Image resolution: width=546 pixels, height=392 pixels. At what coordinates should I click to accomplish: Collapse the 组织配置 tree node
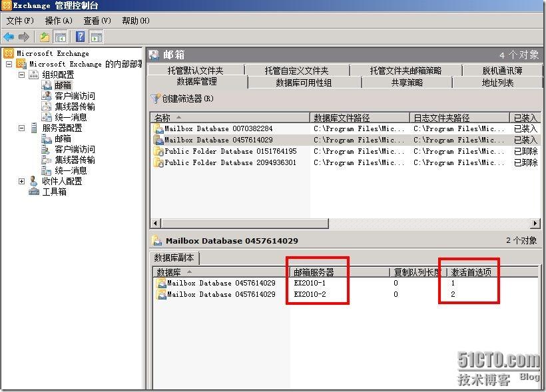[21, 75]
